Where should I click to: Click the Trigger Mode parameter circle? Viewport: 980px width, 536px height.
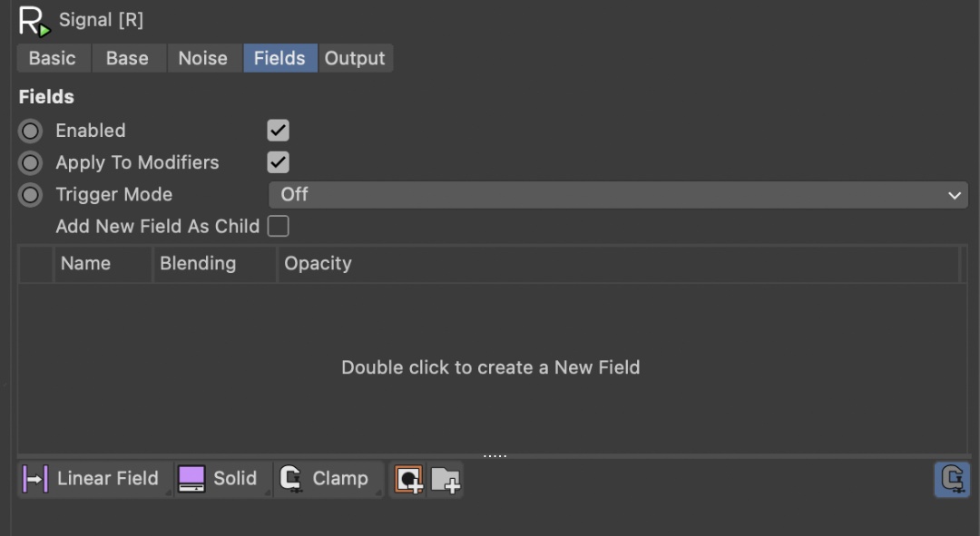(x=29, y=194)
